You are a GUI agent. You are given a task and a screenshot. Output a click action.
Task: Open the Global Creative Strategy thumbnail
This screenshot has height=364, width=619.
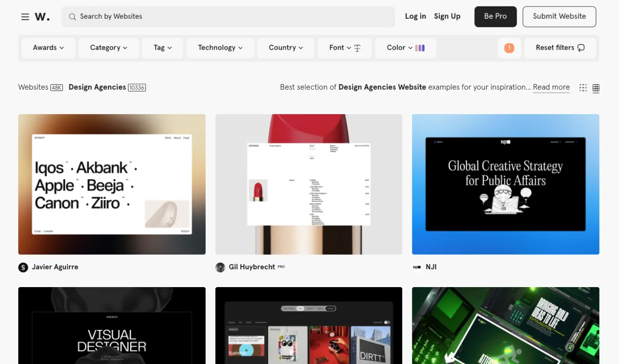click(506, 184)
